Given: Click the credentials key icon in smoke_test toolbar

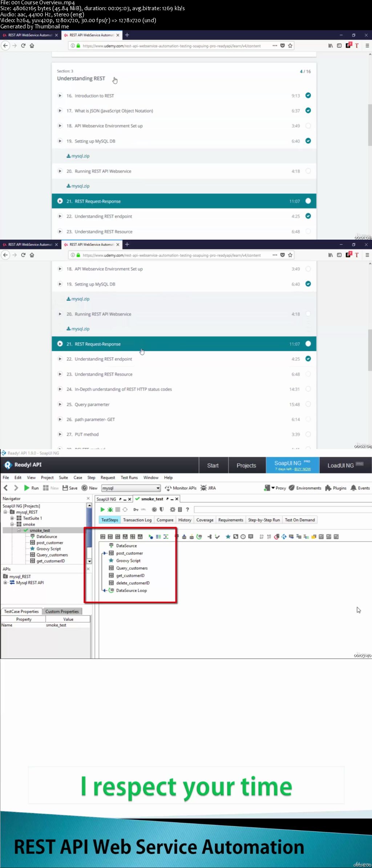Looking at the screenshot, I should [x=136, y=509].
